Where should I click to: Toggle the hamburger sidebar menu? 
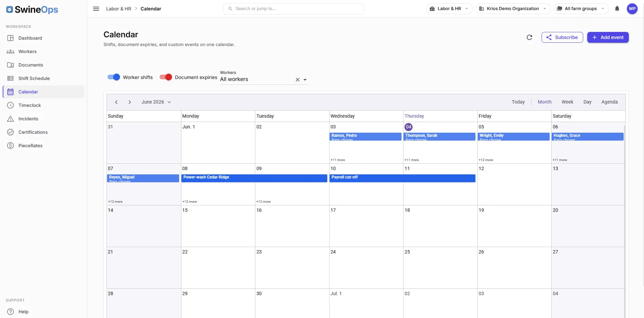tap(96, 9)
